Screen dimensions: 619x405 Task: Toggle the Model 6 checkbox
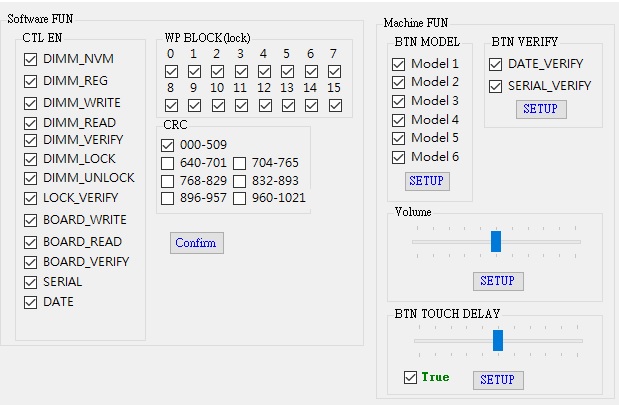pyautogui.click(x=399, y=157)
